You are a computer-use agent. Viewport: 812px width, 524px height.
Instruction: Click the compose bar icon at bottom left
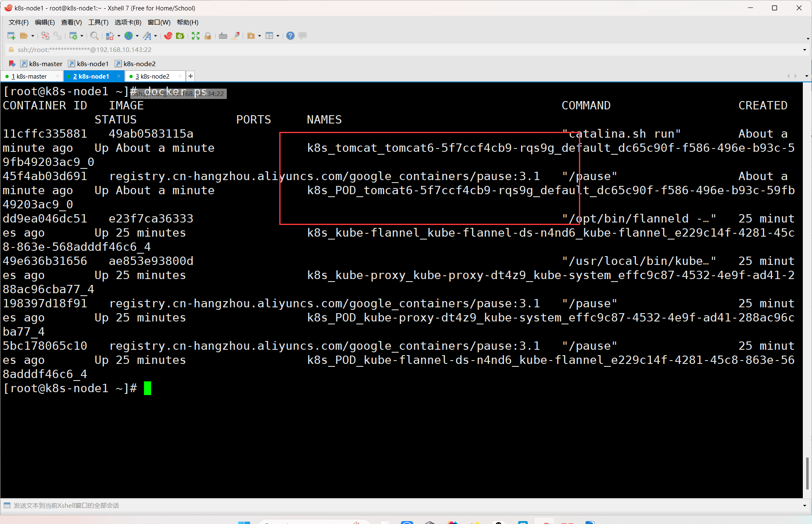coord(7,505)
